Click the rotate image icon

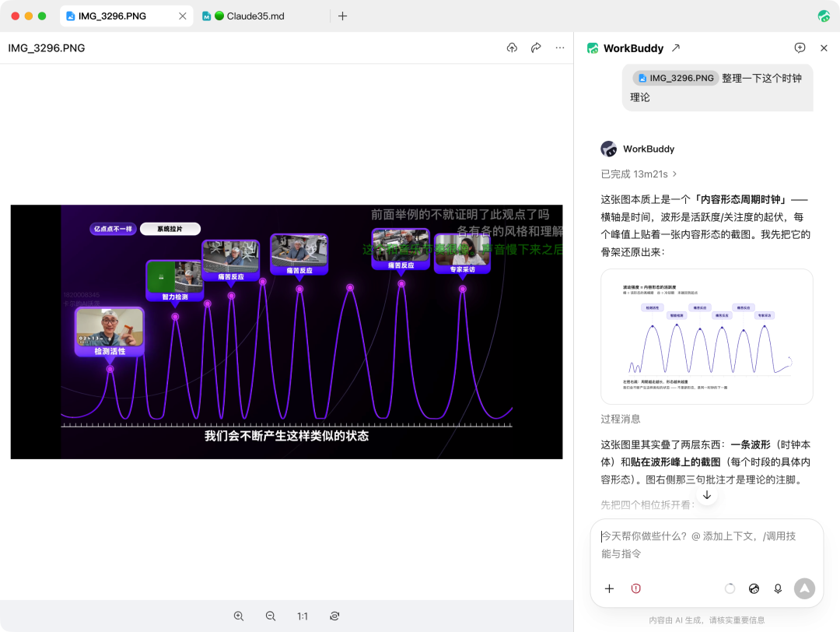pos(334,616)
